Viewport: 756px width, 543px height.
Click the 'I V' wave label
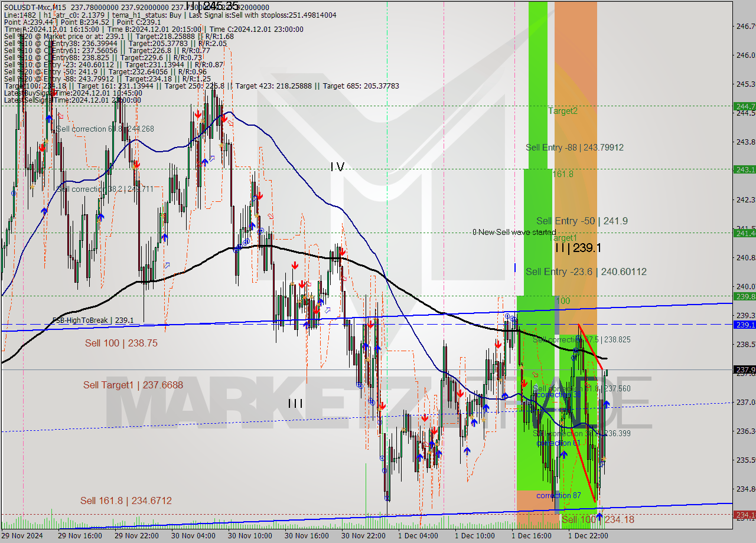coord(337,167)
